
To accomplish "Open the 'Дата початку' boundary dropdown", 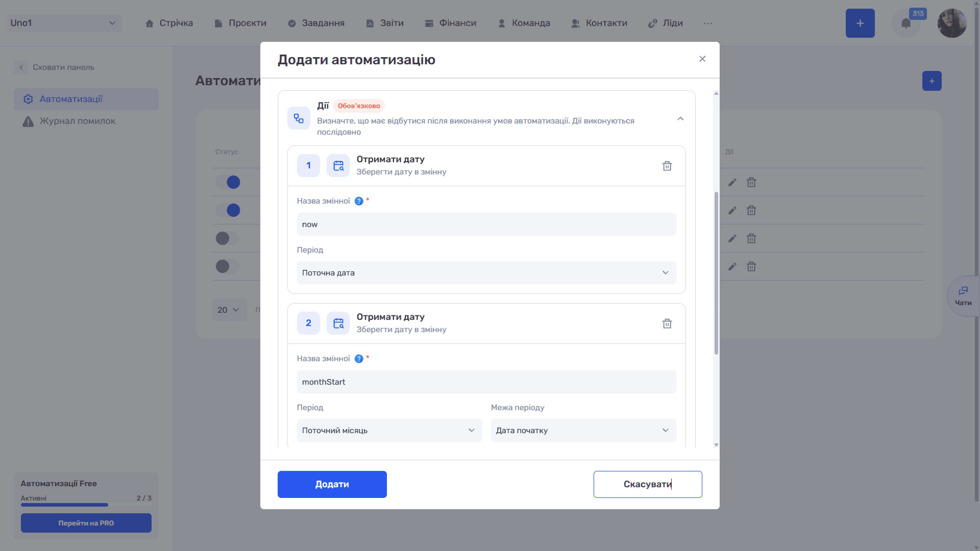I will (583, 430).
